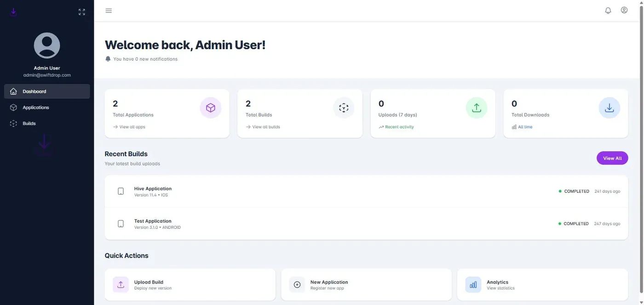Image resolution: width=644 pixels, height=305 pixels.
Task: Open Applications from the sidebar
Action: tap(47, 107)
